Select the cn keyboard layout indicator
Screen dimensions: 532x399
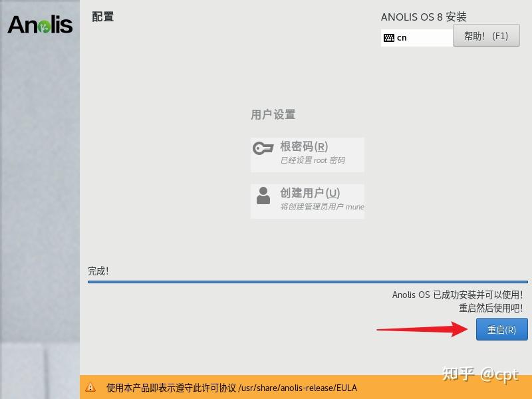(417, 38)
